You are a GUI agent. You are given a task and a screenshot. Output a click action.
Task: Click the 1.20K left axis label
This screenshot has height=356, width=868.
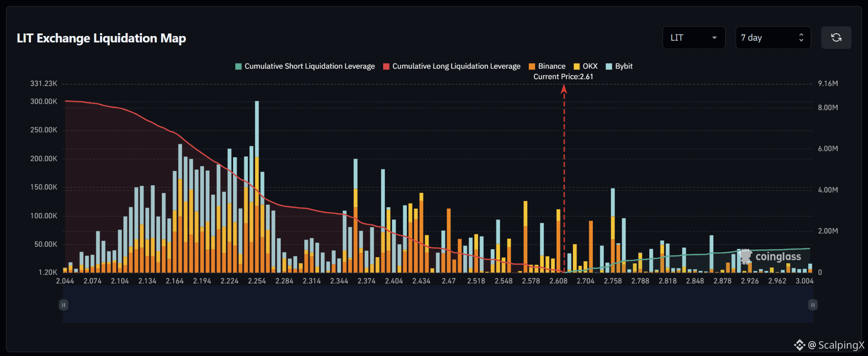pyautogui.click(x=48, y=273)
